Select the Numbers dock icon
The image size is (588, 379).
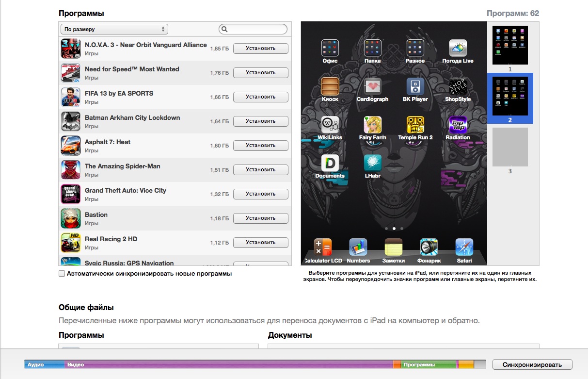tap(359, 247)
